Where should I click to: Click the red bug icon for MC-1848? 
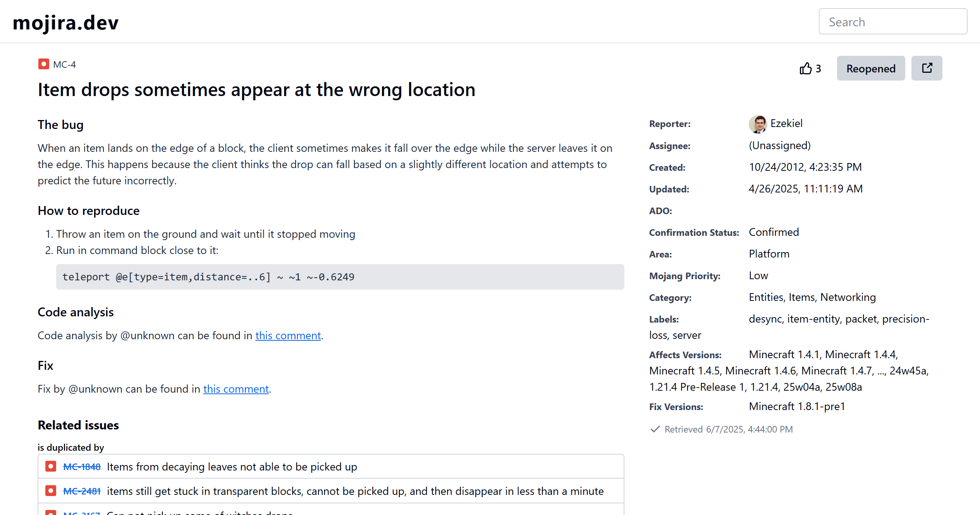[x=51, y=466]
